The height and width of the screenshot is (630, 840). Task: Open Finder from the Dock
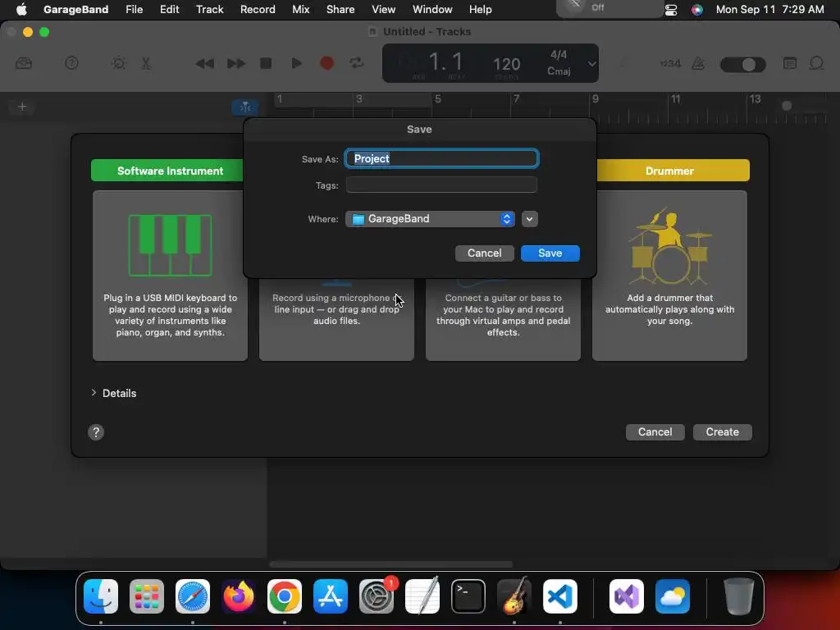[101, 596]
